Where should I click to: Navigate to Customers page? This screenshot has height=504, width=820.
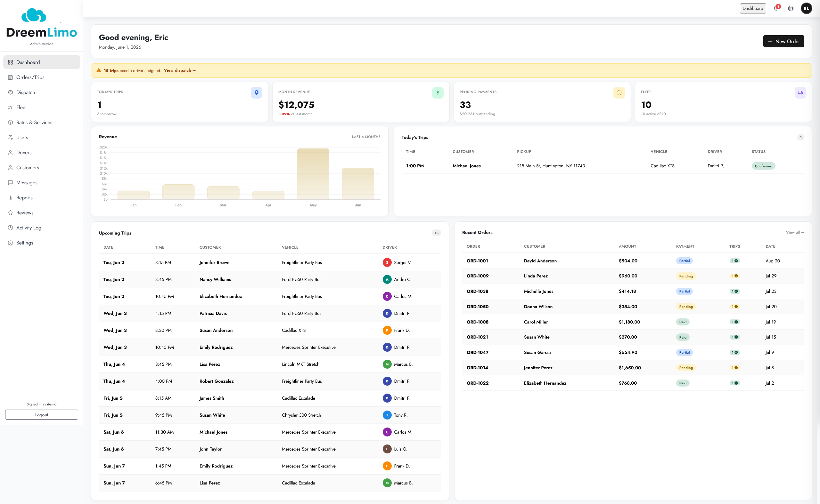tap(41, 167)
